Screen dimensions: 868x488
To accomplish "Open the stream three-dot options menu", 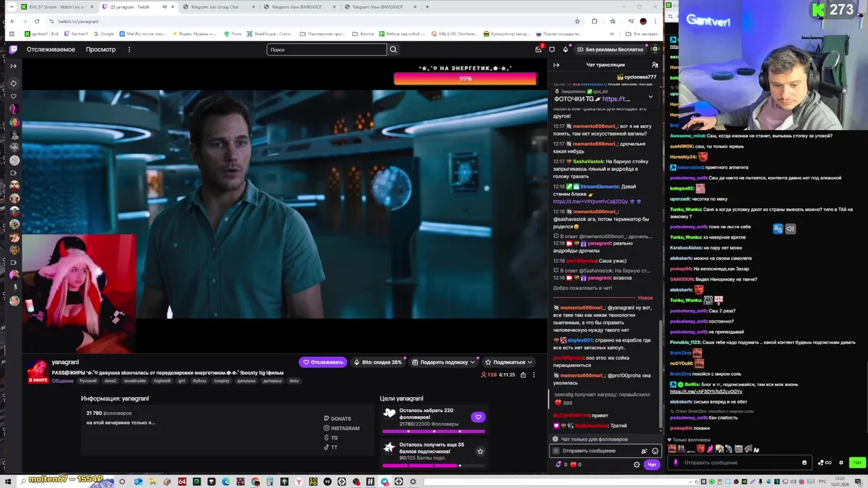I will 534,375.
